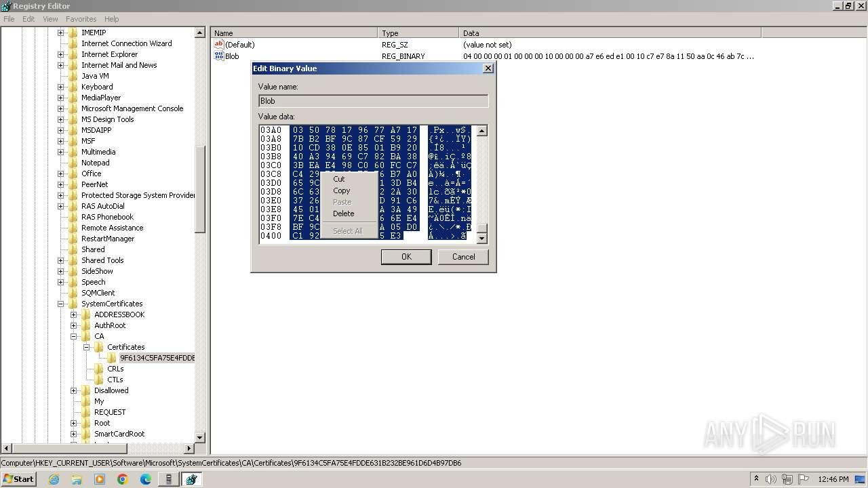Screen dimensions: 868x488
Task: Select the PeerNet folder icon
Action: (x=73, y=184)
